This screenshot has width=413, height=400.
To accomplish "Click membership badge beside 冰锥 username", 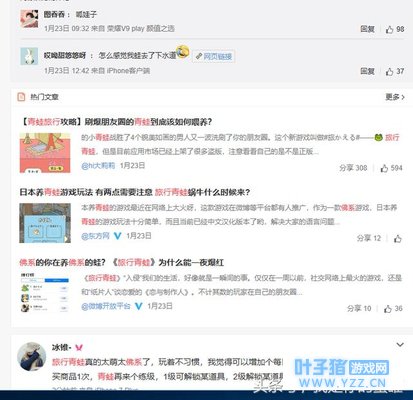I will (x=79, y=348).
